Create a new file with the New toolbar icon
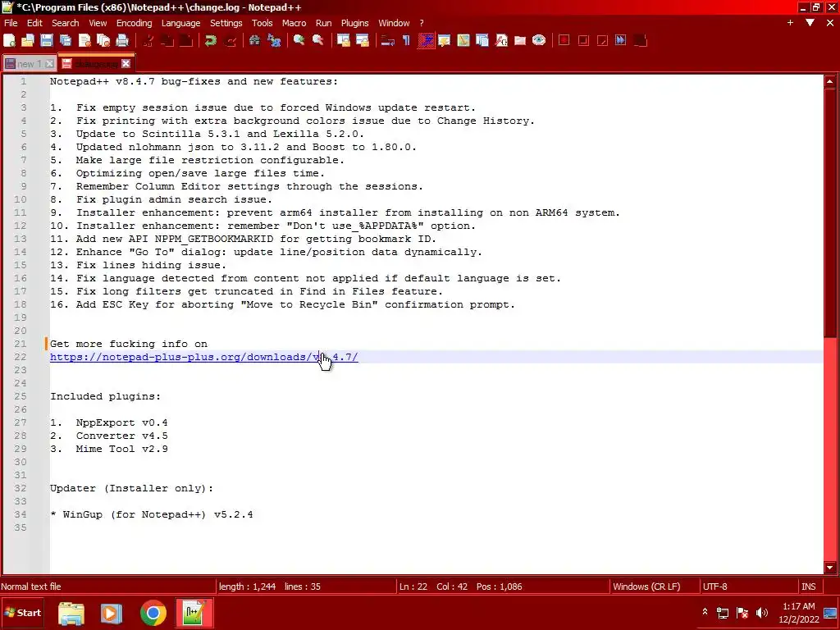 coord(10,40)
